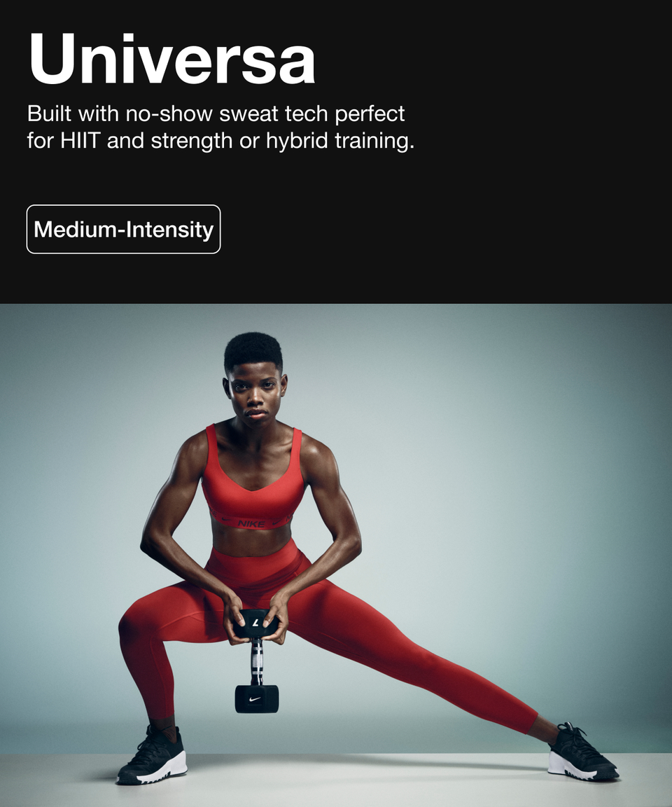Select the Universa heading
Screen dimensions: 672x807
(x=171, y=59)
